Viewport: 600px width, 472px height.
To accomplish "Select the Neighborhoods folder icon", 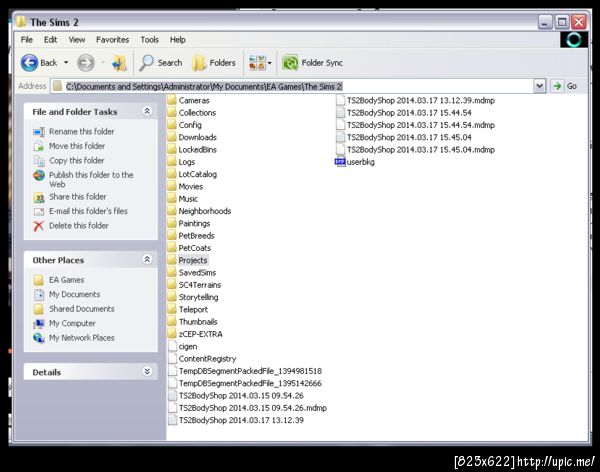I will [x=172, y=211].
